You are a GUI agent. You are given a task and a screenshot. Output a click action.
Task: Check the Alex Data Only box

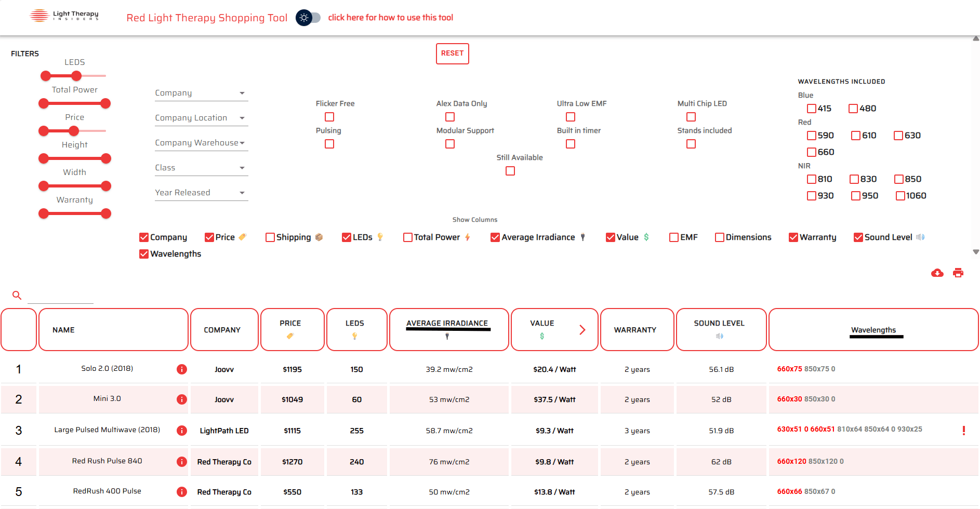(x=450, y=117)
